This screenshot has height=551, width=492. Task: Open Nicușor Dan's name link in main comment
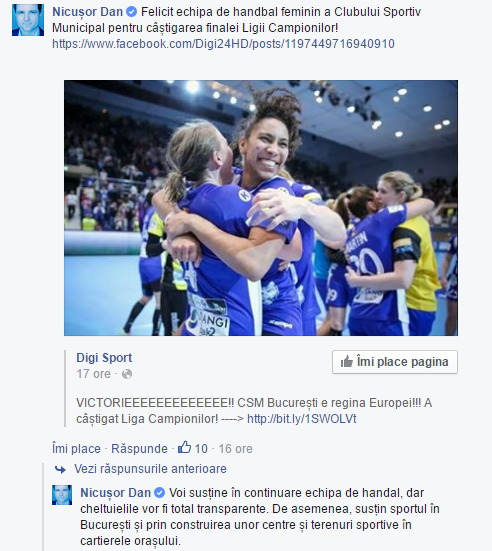pyautogui.click(x=88, y=12)
